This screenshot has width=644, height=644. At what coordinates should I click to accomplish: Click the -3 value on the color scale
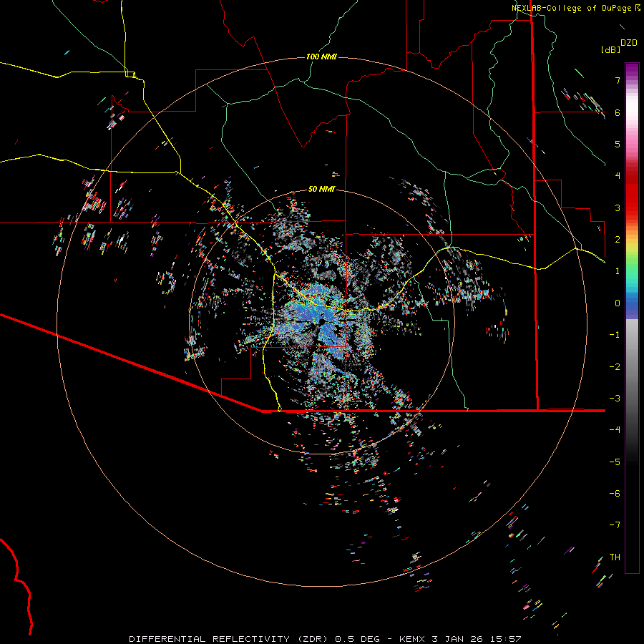click(615, 399)
